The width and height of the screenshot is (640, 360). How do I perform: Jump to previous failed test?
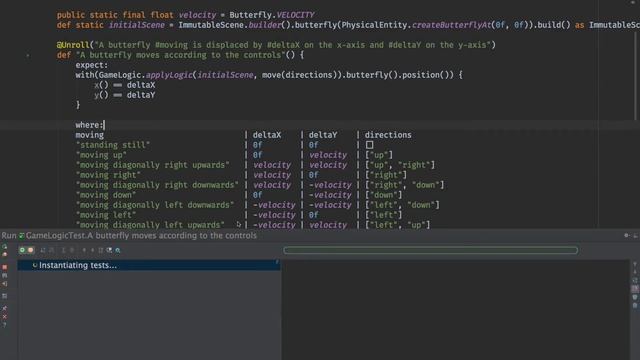(84, 250)
